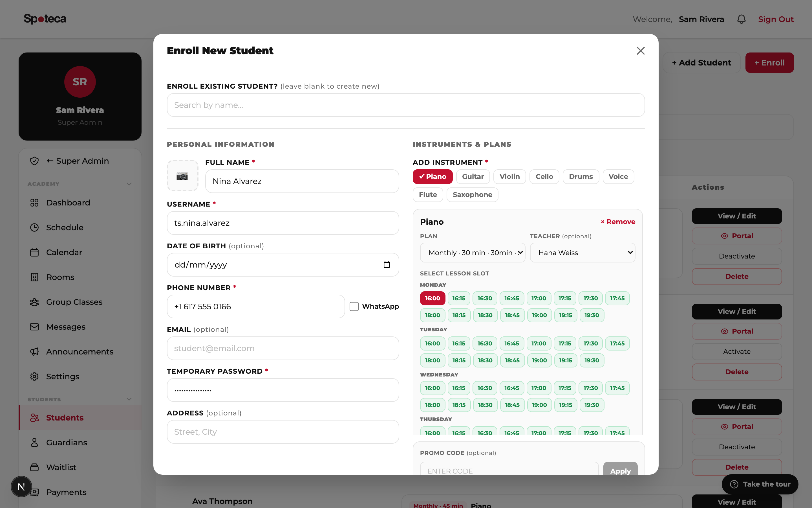Open the Piano plan dropdown
Image resolution: width=812 pixels, height=508 pixels.
(x=473, y=253)
